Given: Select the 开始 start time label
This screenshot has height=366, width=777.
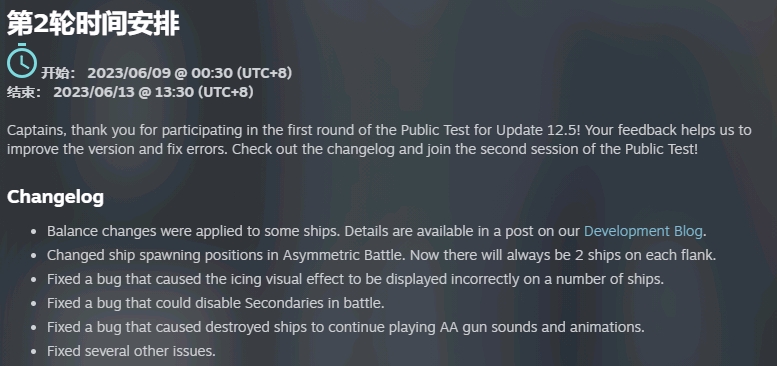Looking at the screenshot, I should pyautogui.click(x=58, y=73).
